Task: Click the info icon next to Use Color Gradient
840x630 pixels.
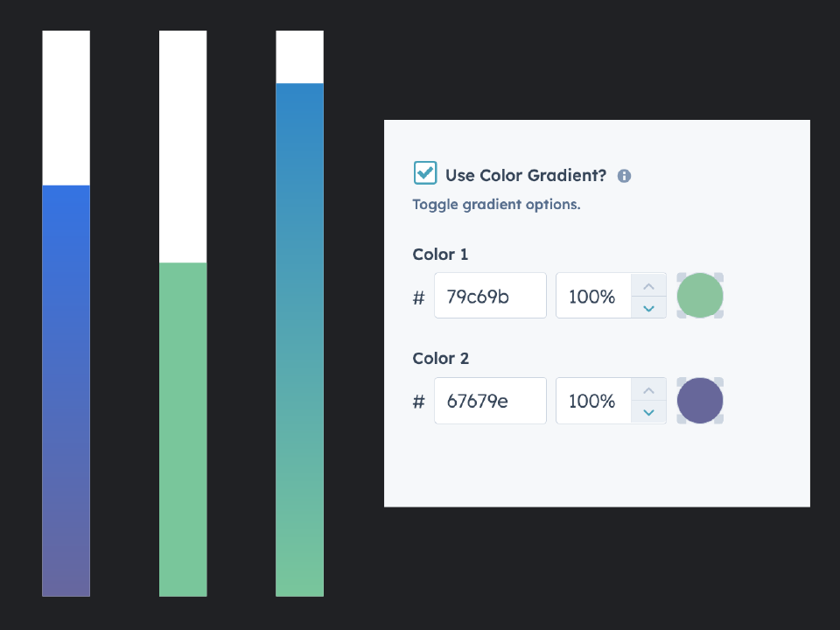Action: [624, 176]
